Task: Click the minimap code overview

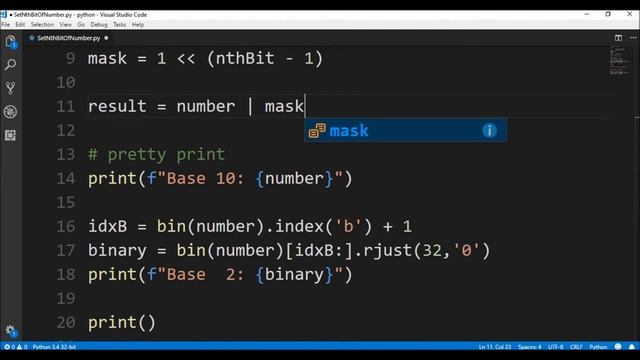Action: tap(619, 61)
